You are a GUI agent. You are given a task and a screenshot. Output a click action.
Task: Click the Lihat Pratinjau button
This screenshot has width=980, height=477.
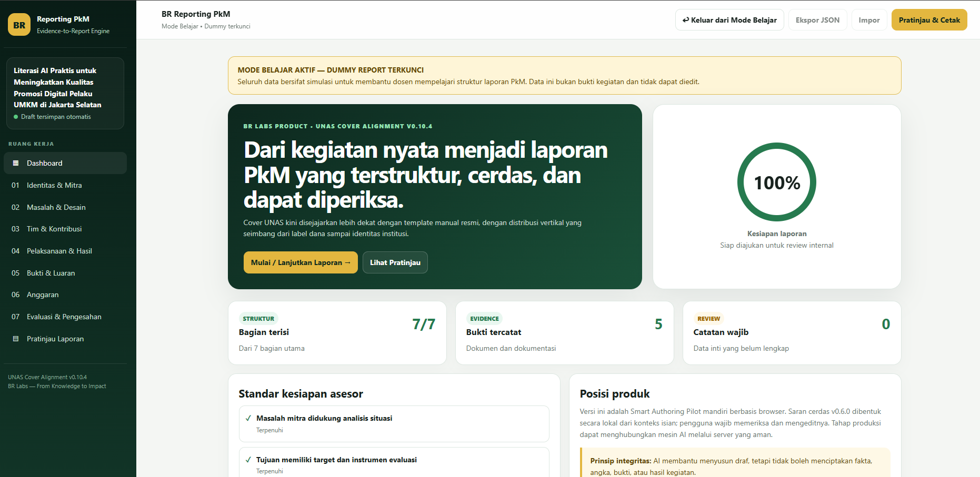coord(395,262)
